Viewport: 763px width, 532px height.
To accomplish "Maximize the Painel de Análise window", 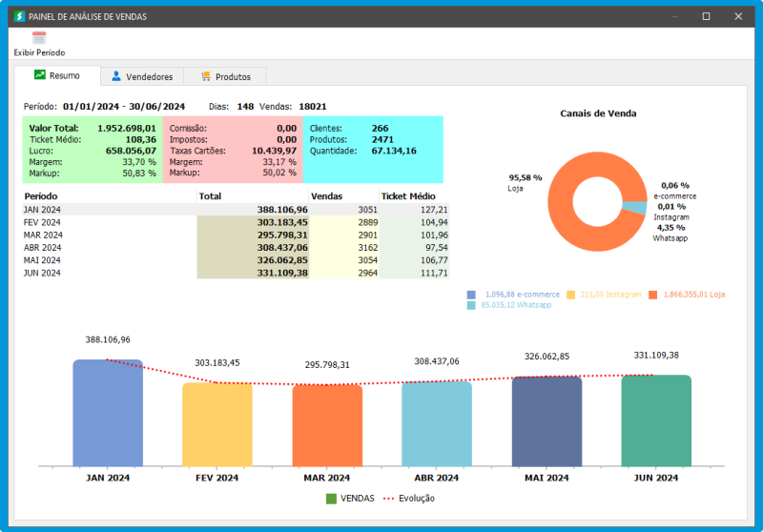I will [706, 16].
